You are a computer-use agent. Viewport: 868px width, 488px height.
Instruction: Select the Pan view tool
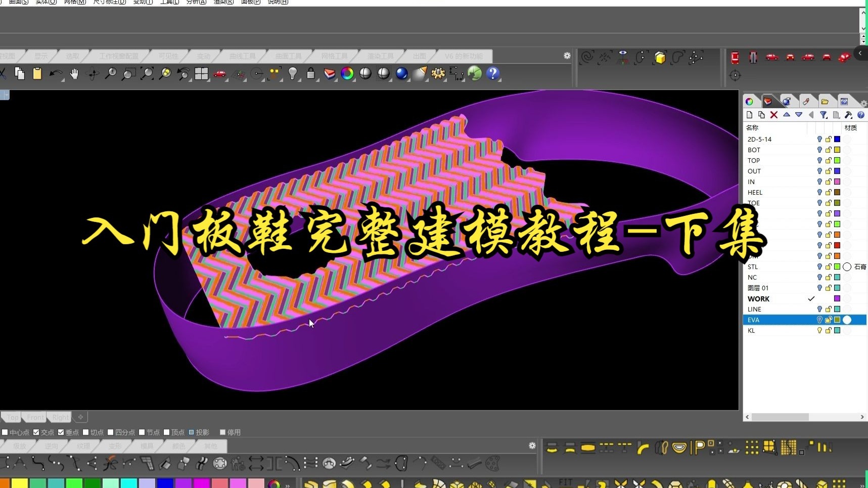point(74,74)
